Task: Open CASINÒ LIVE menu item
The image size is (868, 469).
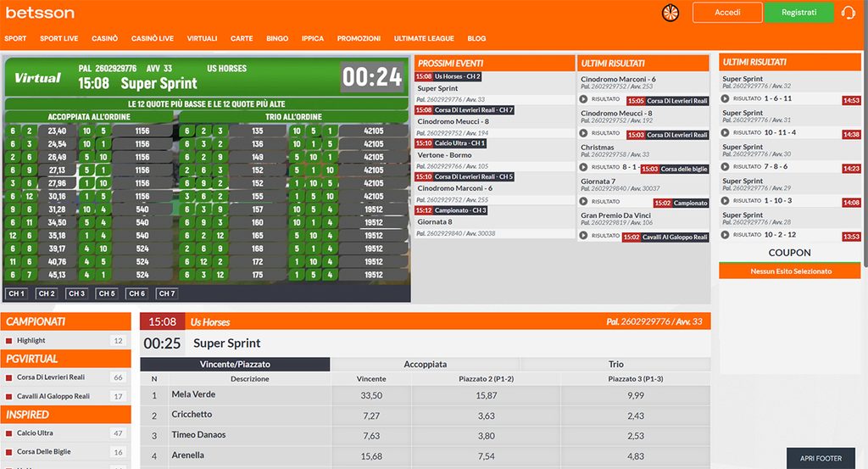Action: (x=153, y=38)
